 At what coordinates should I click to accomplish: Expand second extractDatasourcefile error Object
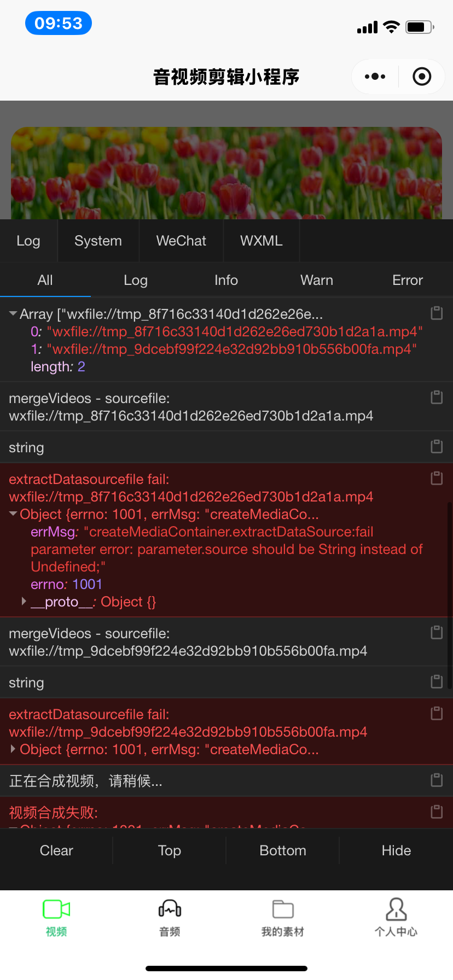coord(13,749)
